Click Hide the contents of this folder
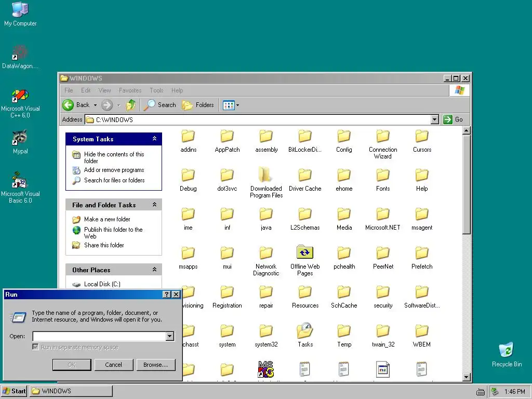The image size is (532, 399). (114, 157)
